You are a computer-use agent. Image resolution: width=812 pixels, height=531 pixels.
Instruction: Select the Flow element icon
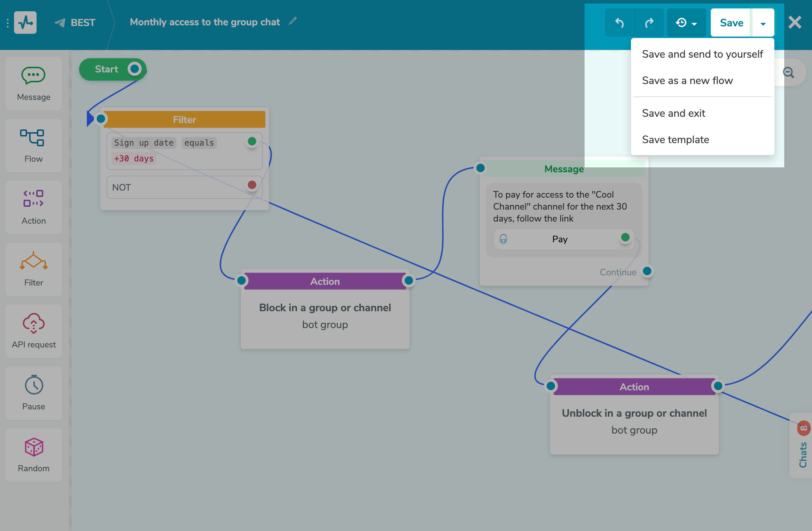point(34,146)
